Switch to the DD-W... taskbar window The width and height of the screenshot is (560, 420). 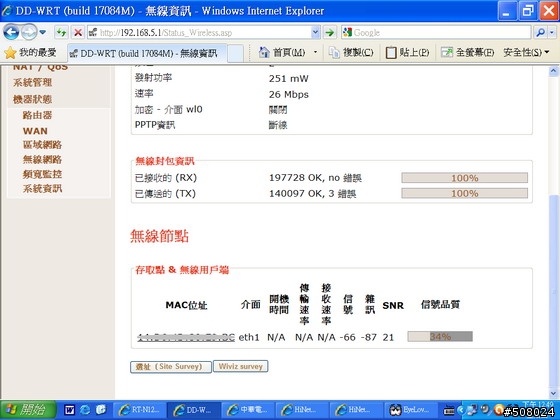[194, 410]
